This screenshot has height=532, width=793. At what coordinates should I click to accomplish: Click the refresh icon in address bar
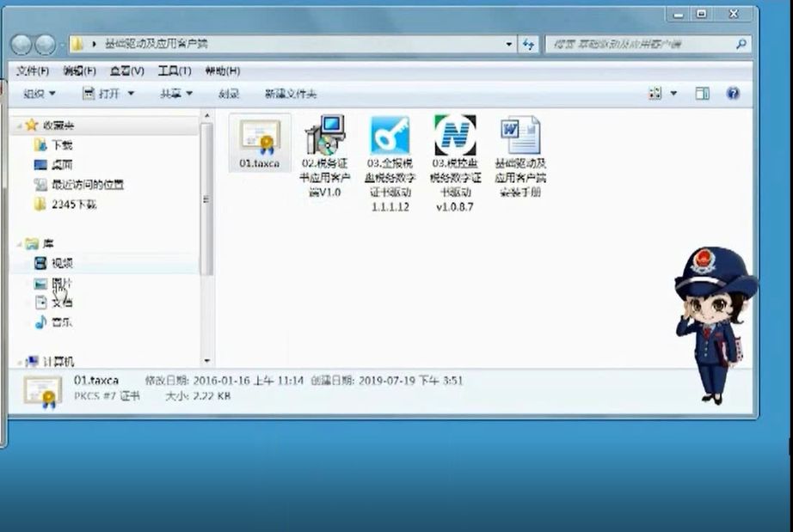[x=528, y=45]
